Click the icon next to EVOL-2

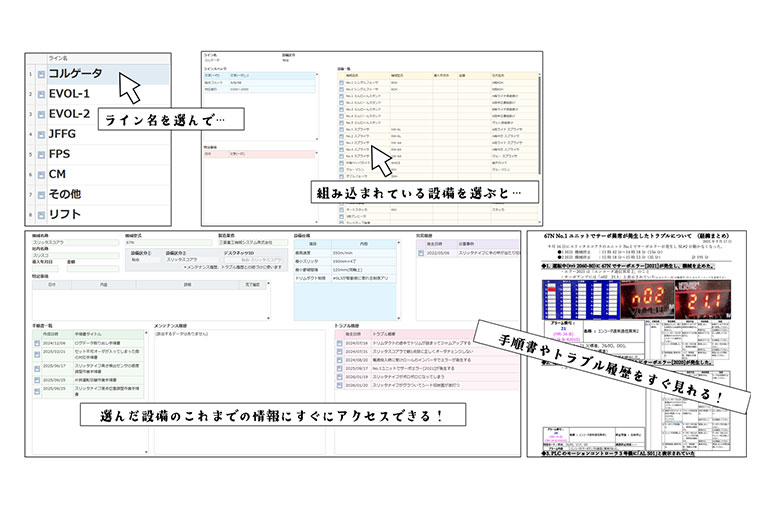click(39, 114)
